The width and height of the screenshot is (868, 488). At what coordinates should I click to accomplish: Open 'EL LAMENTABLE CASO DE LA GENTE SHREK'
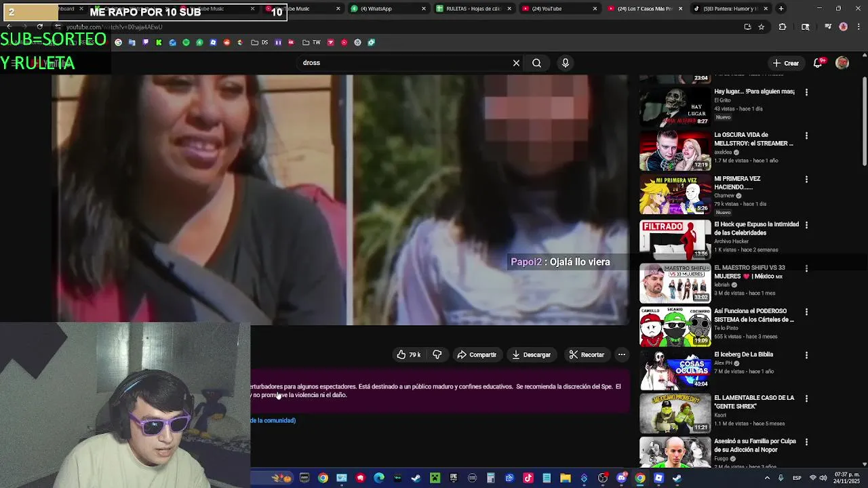(754, 402)
